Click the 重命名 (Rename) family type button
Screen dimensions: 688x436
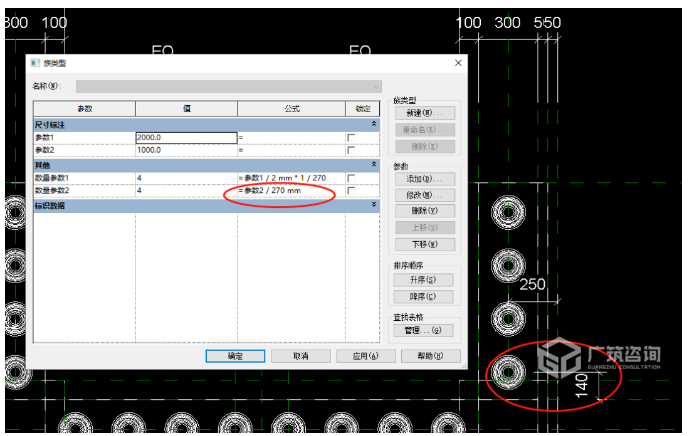(425, 130)
